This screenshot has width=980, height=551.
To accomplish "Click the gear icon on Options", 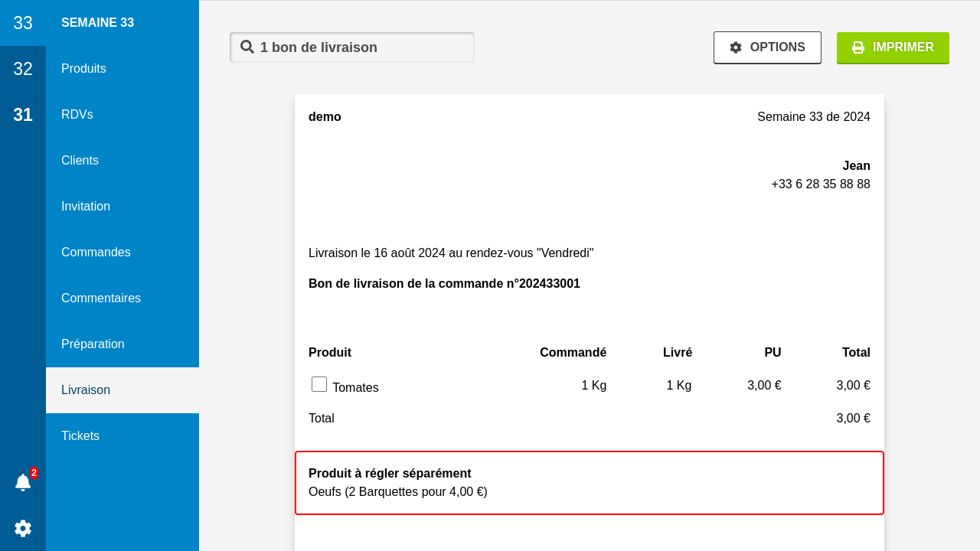I will click(736, 47).
